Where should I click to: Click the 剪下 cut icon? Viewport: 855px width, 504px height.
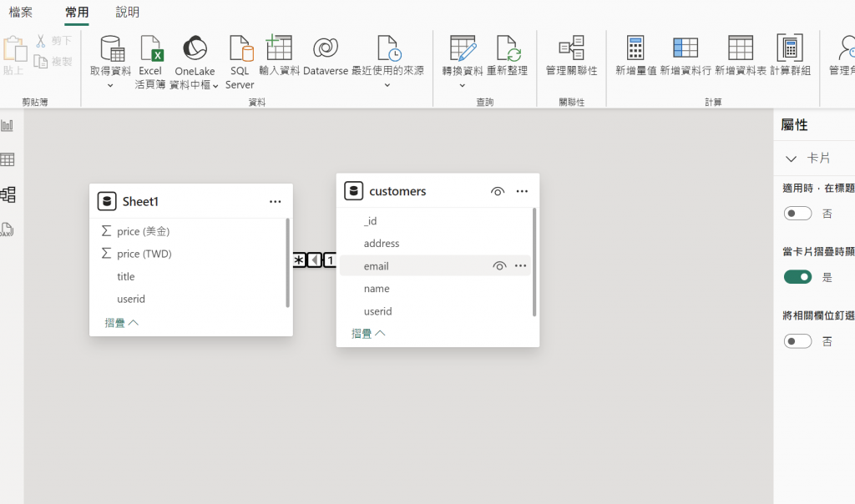click(x=41, y=41)
